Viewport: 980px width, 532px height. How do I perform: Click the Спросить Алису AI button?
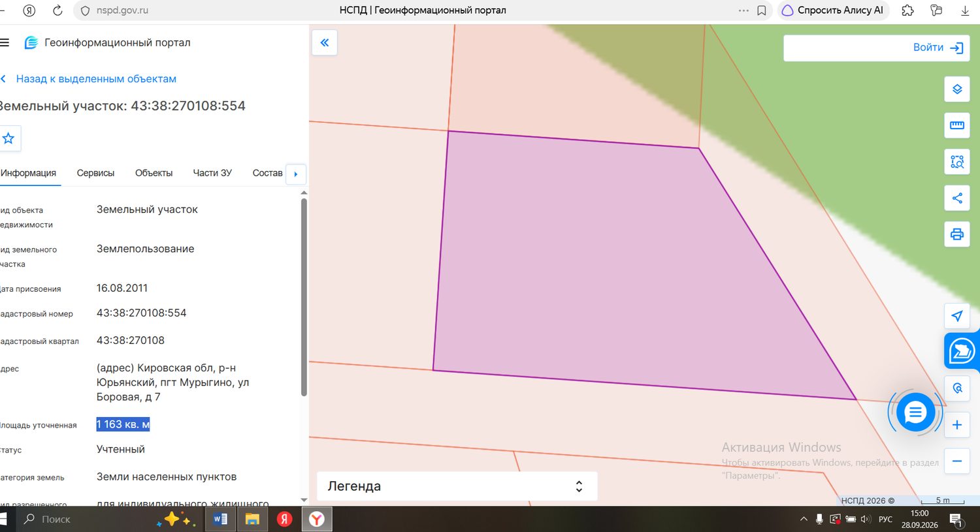833,10
